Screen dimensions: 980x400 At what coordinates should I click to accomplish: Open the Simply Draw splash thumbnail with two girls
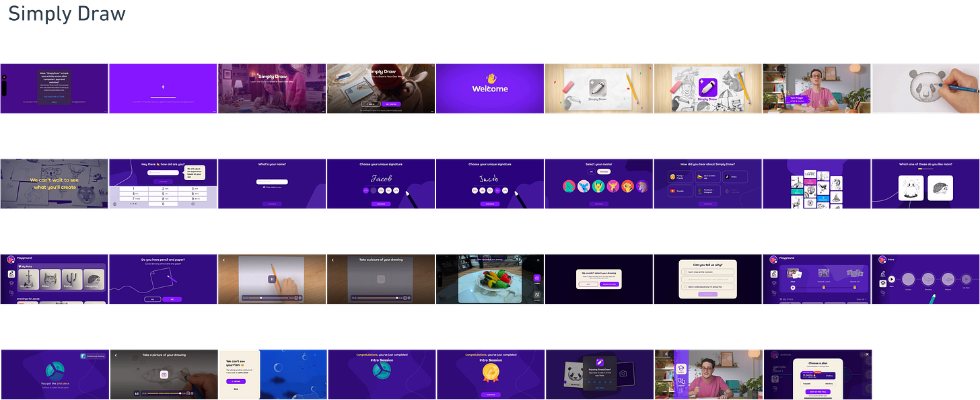coord(272,88)
